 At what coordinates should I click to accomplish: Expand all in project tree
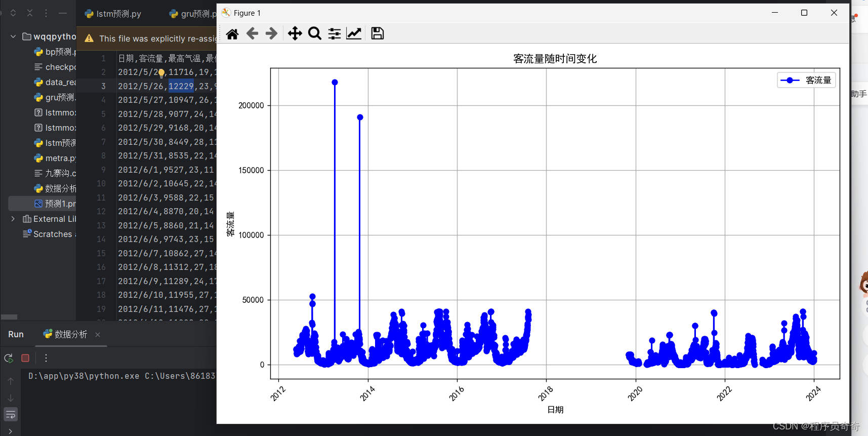(x=13, y=13)
